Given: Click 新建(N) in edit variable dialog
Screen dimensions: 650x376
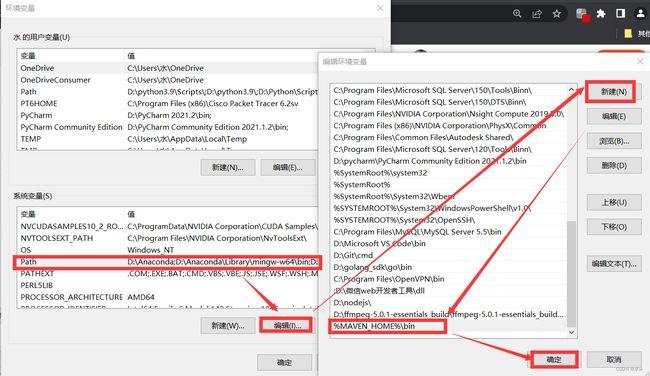Looking at the screenshot, I should coord(614,92).
